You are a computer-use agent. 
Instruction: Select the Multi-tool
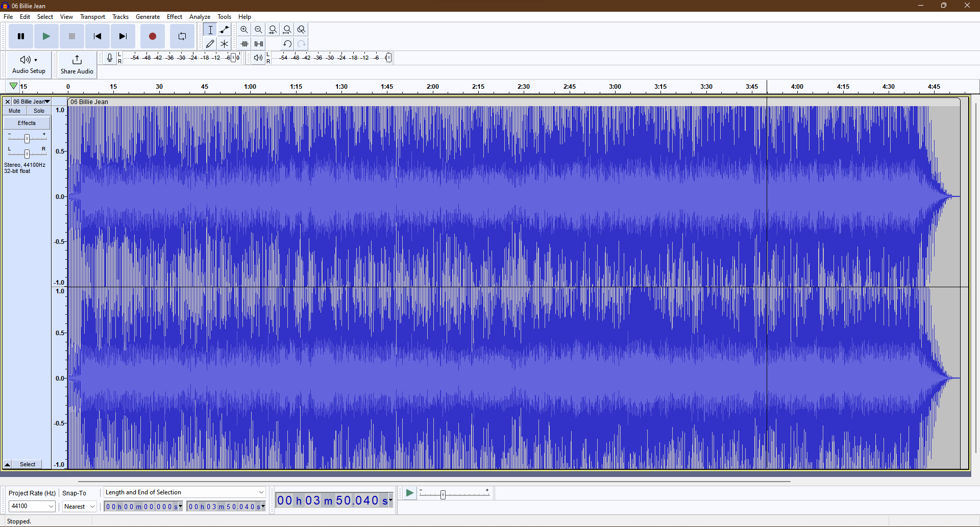pos(225,44)
